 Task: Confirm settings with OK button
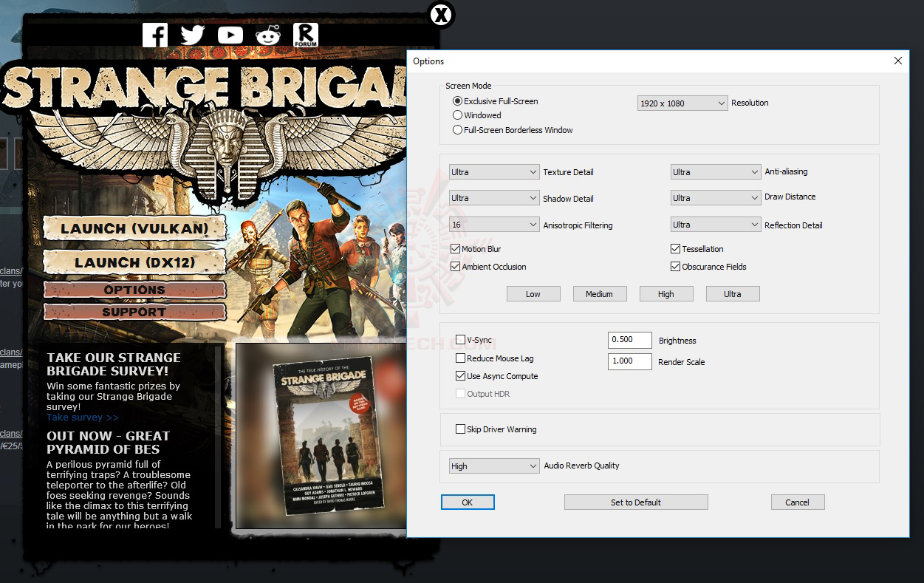click(468, 502)
